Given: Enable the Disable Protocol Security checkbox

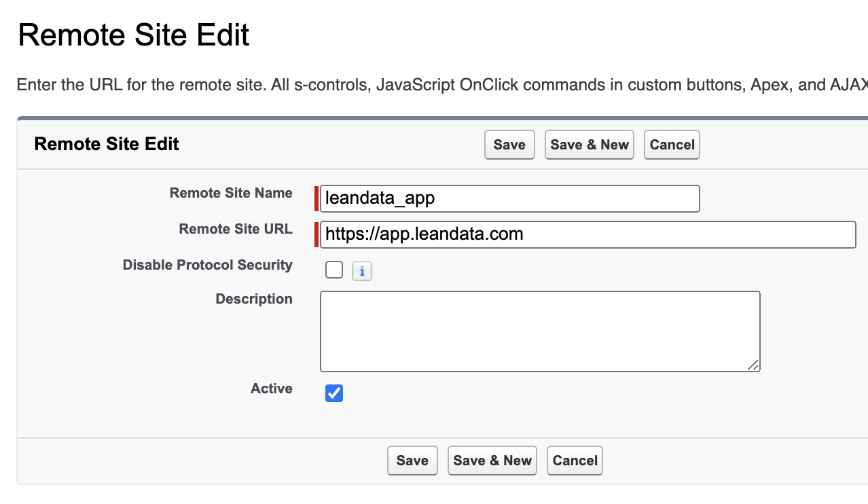Looking at the screenshot, I should (334, 270).
